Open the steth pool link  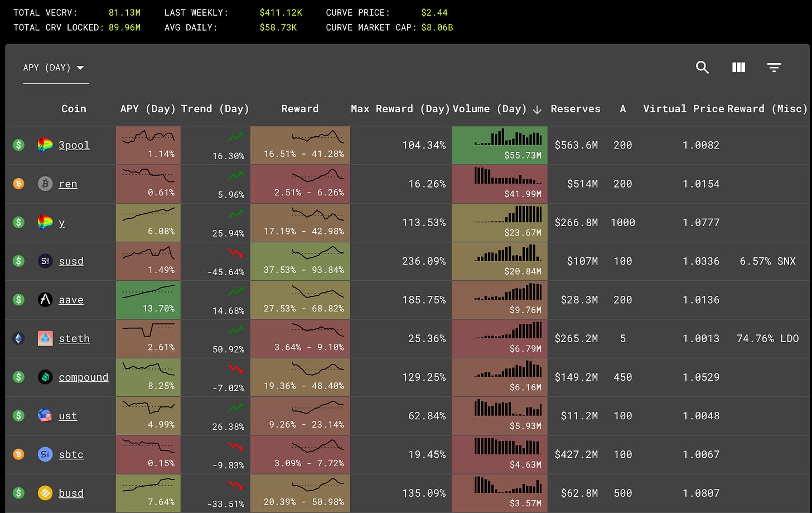74,338
